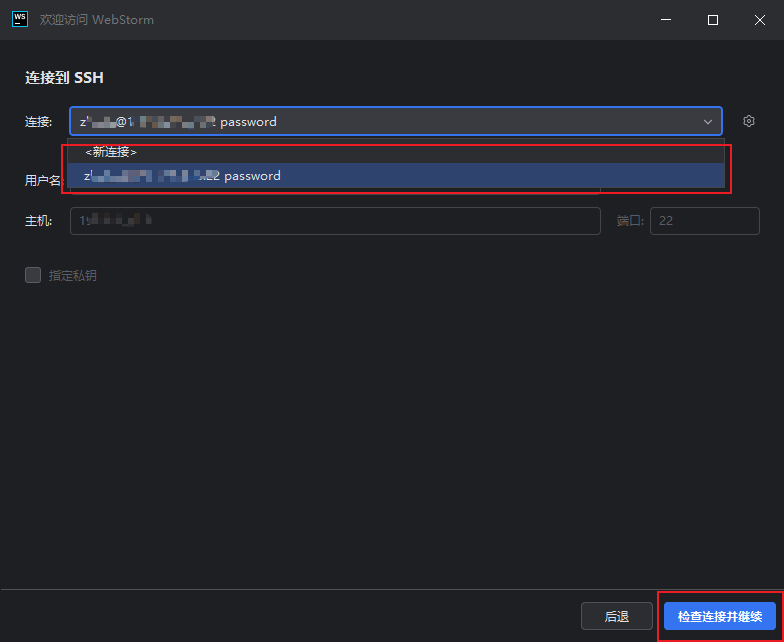The image size is (784, 642).
Task: Collapse the 连接 dropdown via its chevron arrow
Action: [708, 121]
